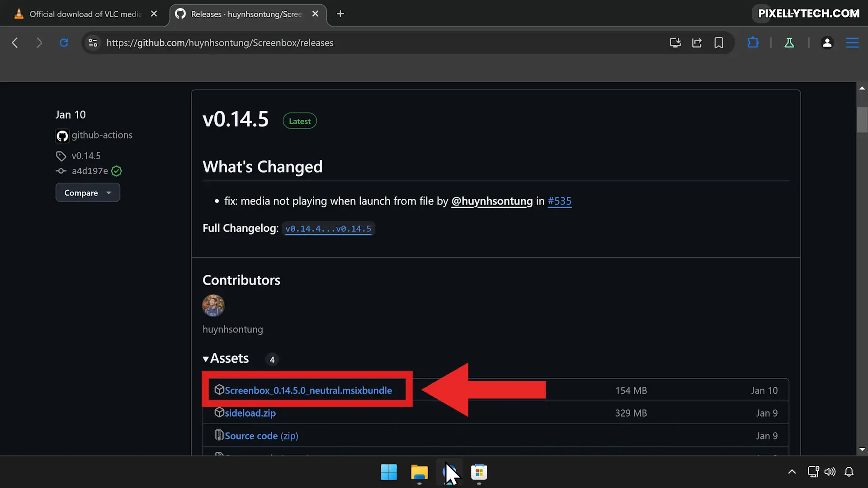868x488 pixels.
Task: Click the 329 MB file size text
Action: (x=631, y=413)
